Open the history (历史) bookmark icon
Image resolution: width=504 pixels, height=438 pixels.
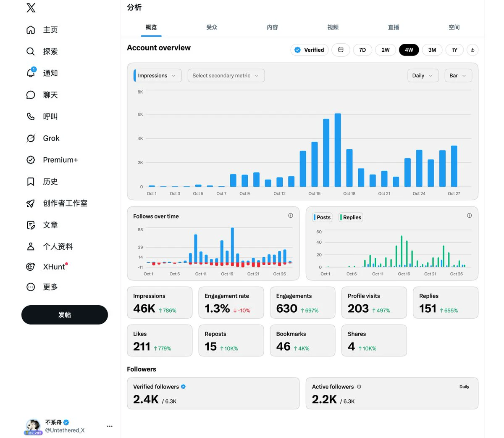(x=31, y=182)
